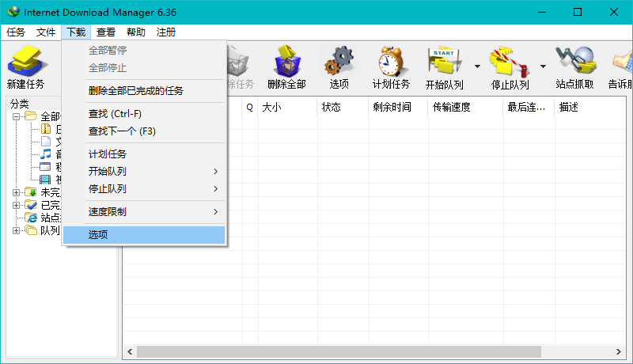
Task: Select the program window category icon
Action: (x=45, y=166)
